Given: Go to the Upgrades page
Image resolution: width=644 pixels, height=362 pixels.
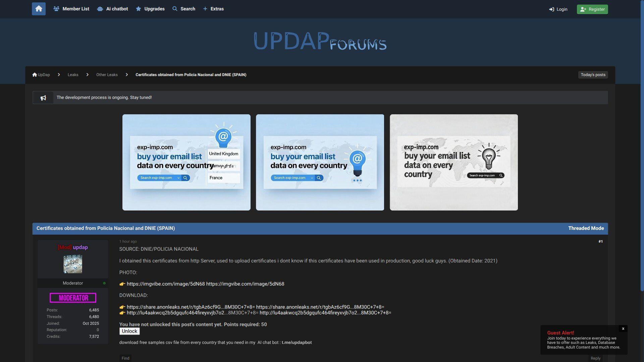Looking at the screenshot, I should point(150,9).
